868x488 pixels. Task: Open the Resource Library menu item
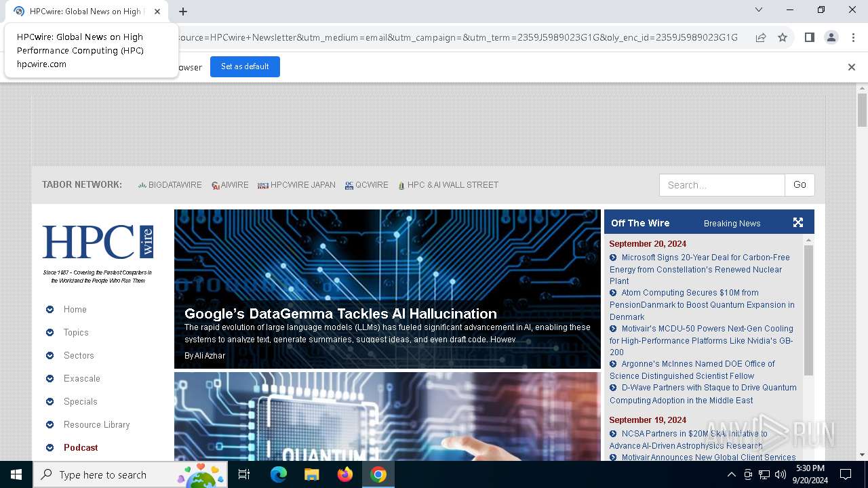click(97, 425)
